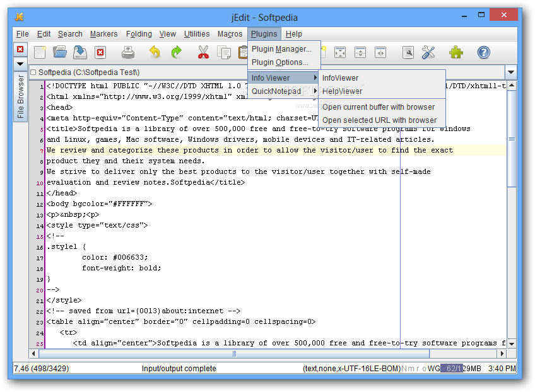Click the Plugin Manager puzzle-piece icon
The height and width of the screenshot is (392, 535).
coord(456,52)
